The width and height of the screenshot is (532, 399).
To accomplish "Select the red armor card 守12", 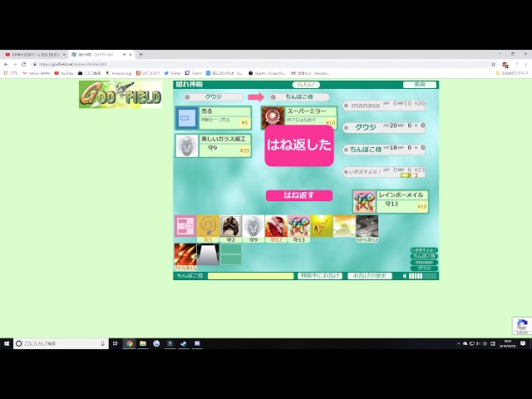I will [x=276, y=229].
